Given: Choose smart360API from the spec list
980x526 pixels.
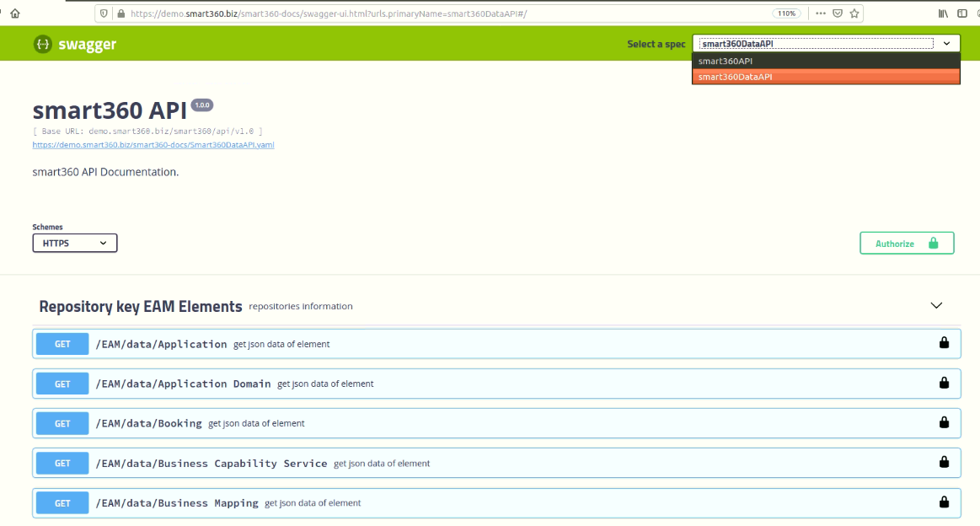Looking at the screenshot, I should (x=826, y=61).
